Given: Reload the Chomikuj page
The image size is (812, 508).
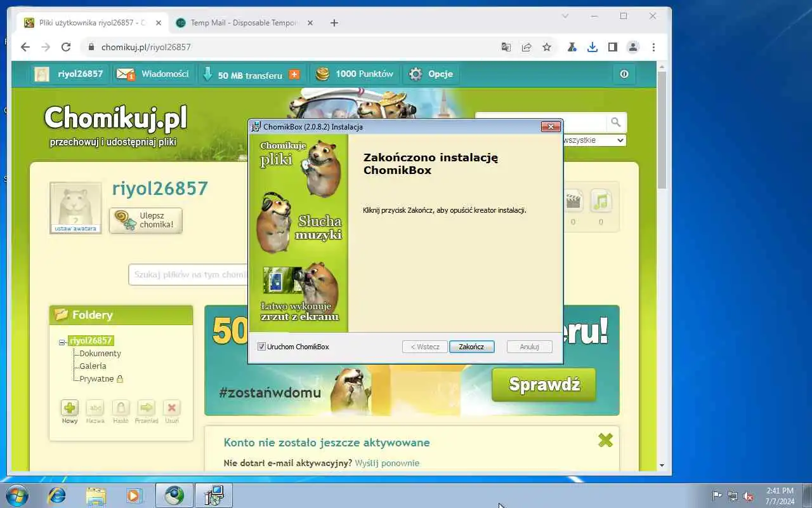Looking at the screenshot, I should pos(65,47).
